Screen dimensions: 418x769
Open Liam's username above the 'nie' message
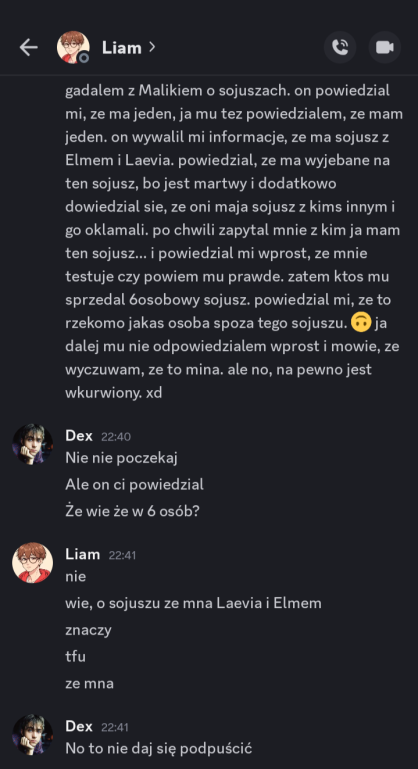(x=82, y=554)
